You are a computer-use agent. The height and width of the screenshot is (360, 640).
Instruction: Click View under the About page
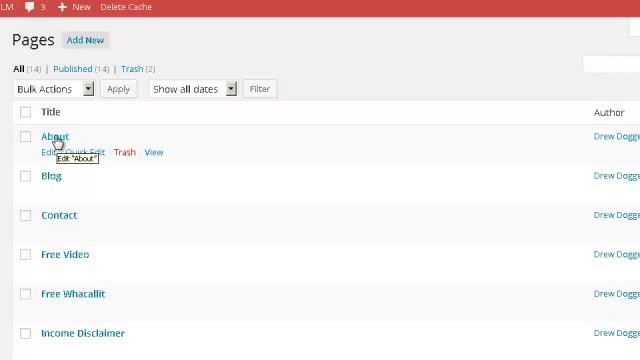click(154, 152)
